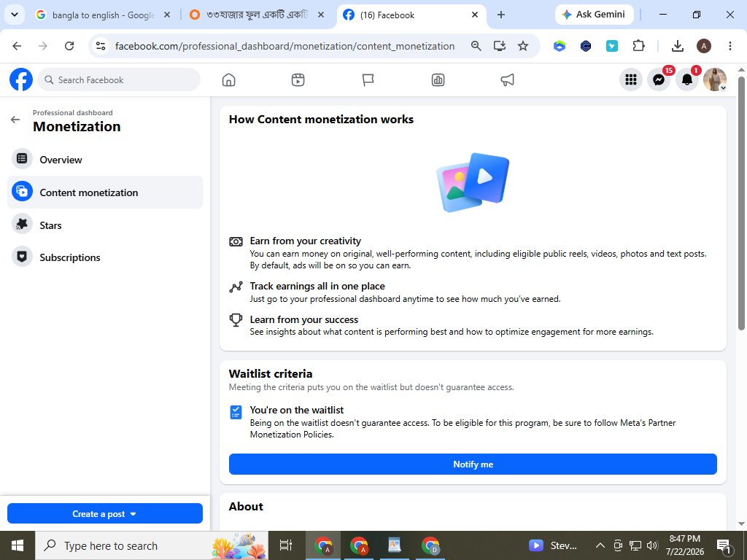Click the zoom magnifier icon in address bar
Image resolution: width=747 pixels, height=560 pixels.
pyautogui.click(x=476, y=46)
